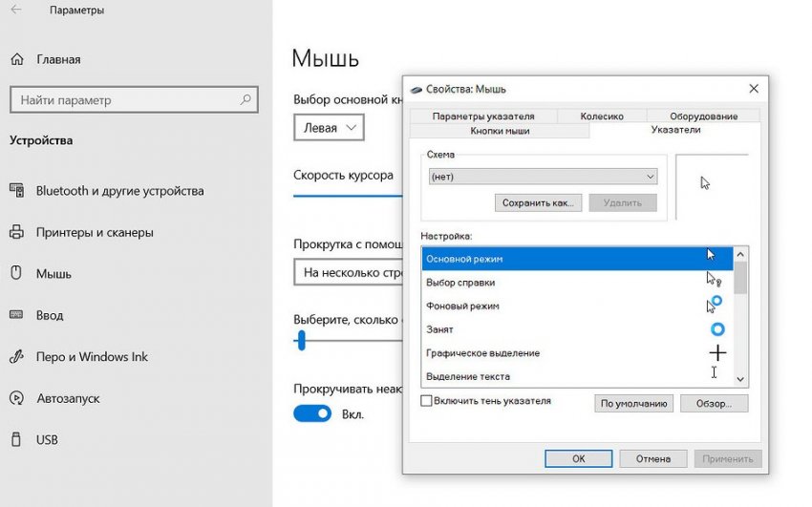Open the Колесико tab
This screenshot has width=812, height=507.
point(602,116)
